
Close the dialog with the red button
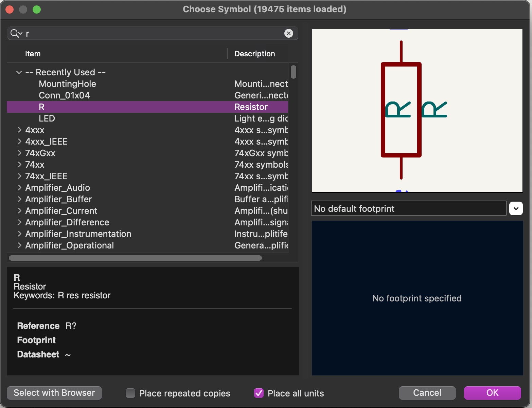pyautogui.click(x=9, y=10)
